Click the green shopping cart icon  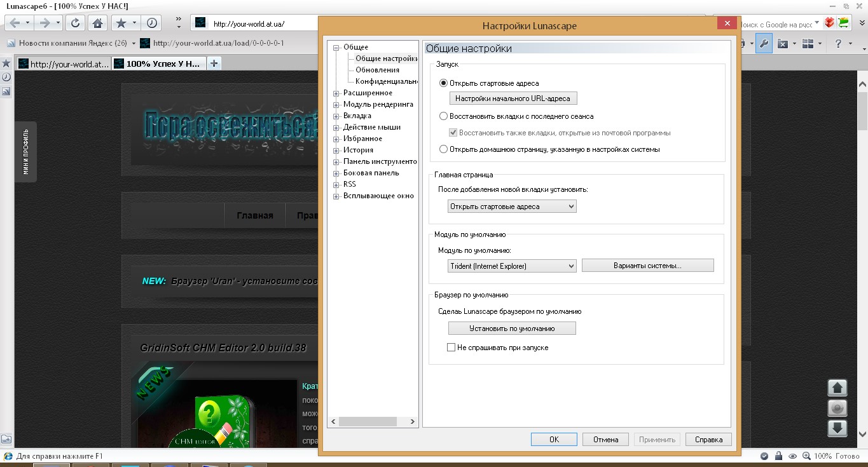(843, 24)
